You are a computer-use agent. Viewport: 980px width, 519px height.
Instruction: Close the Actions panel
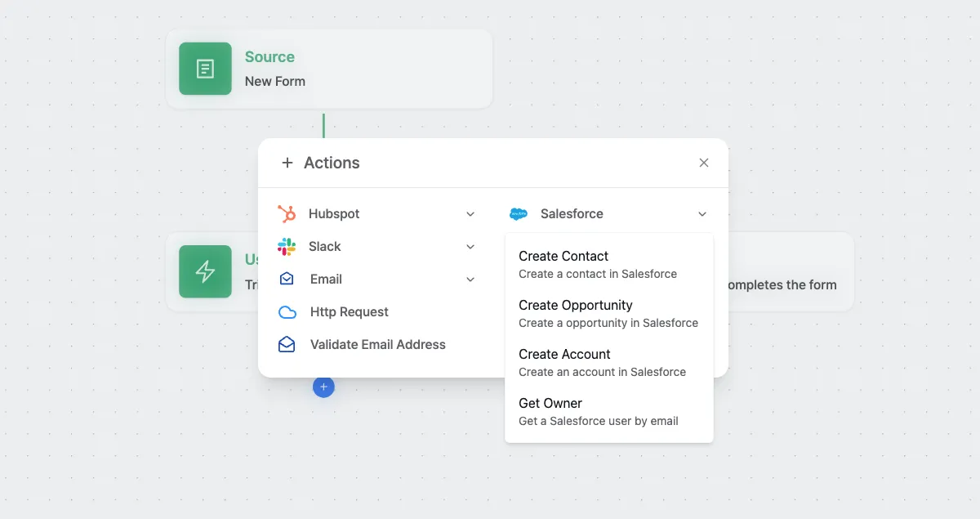click(703, 162)
